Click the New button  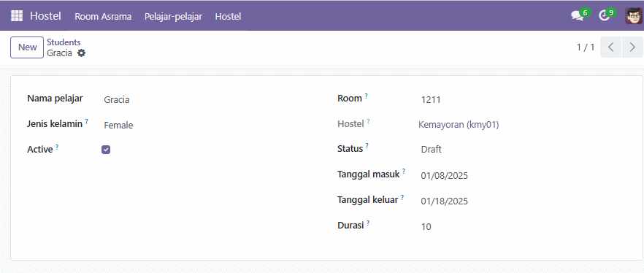(x=27, y=47)
